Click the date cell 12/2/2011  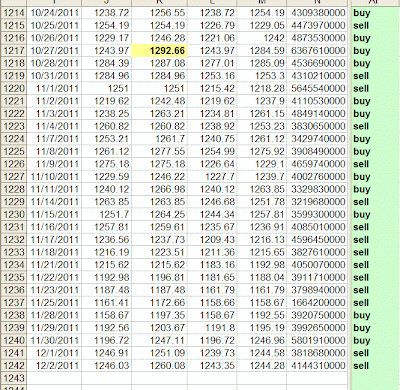tap(54, 366)
